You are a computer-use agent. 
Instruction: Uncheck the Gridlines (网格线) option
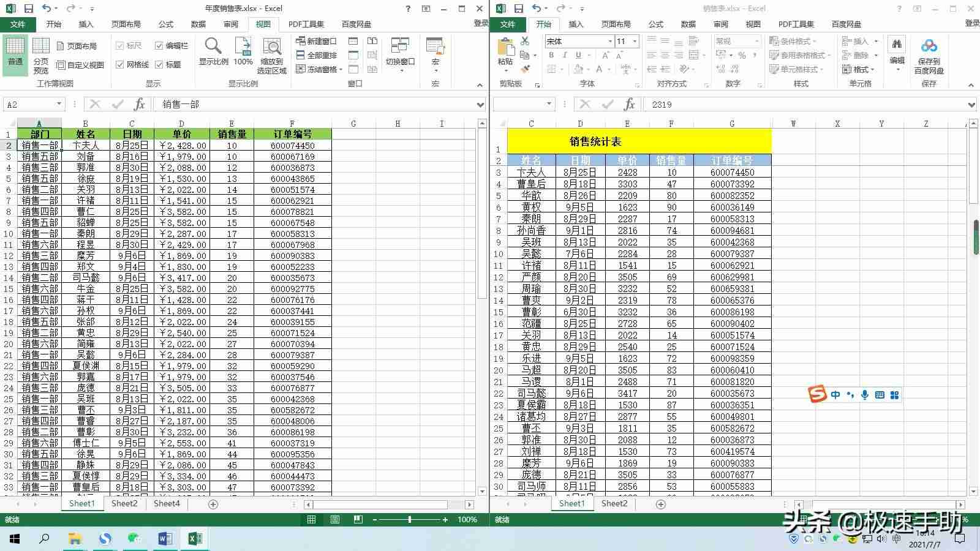tap(120, 64)
